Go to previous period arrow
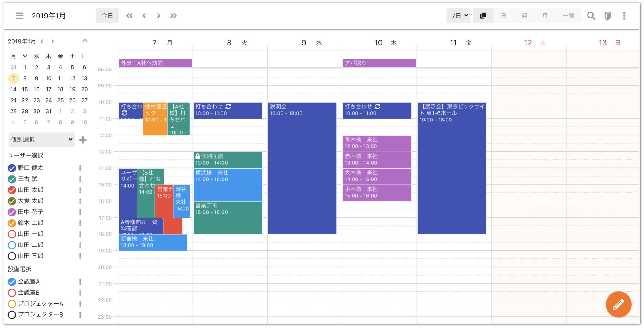This screenshot has width=644, height=328. click(x=144, y=16)
